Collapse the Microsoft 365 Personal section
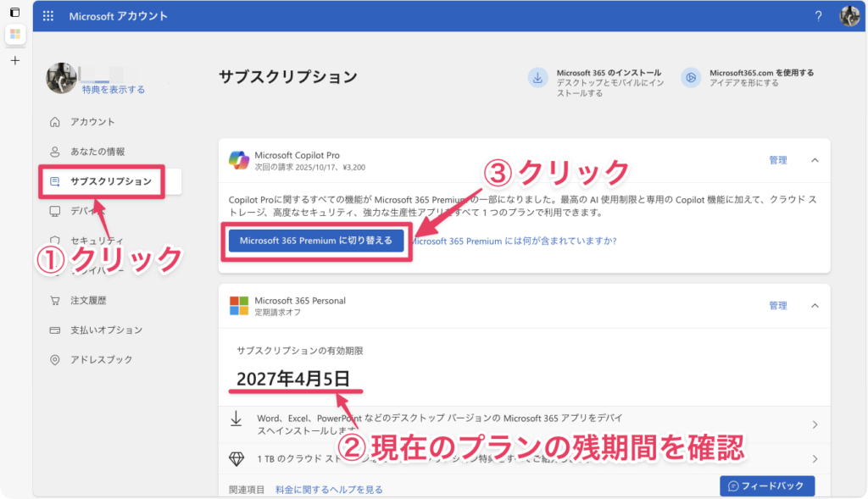Screen dimensions: 868x499 point(815,306)
